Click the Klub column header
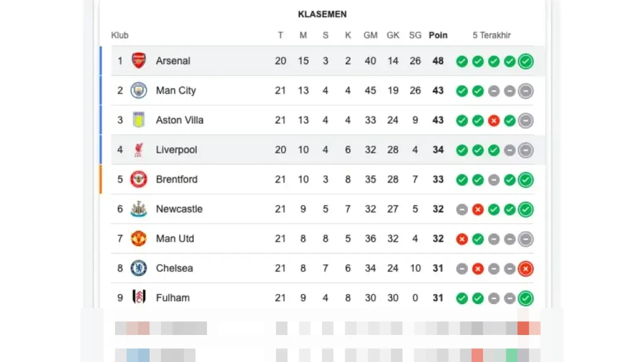This screenshot has height=362, width=644. click(x=119, y=35)
